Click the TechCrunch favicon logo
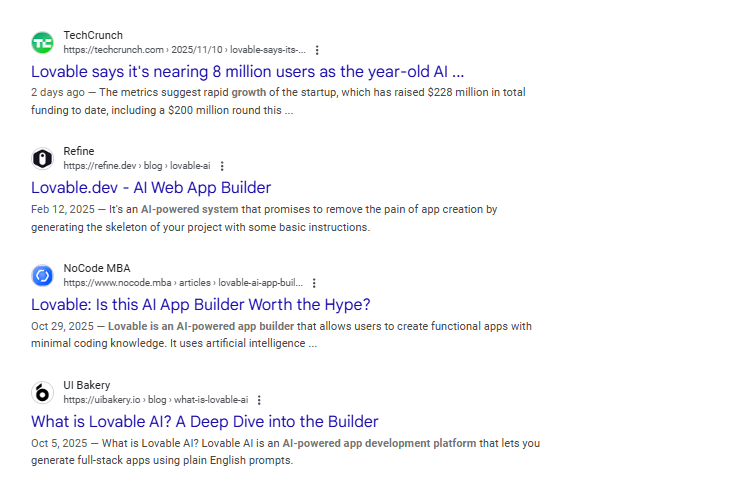Viewport: 735px width, 482px height. pyautogui.click(x=43, y=43)
